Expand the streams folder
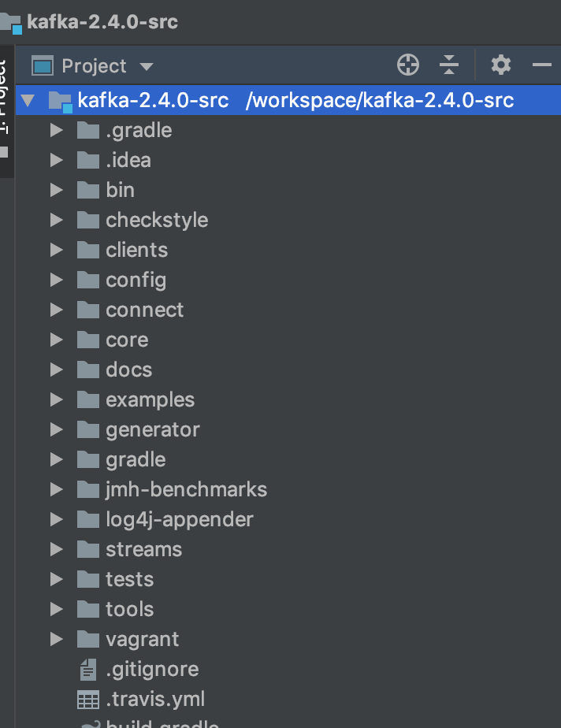 [x=55, y=549]
